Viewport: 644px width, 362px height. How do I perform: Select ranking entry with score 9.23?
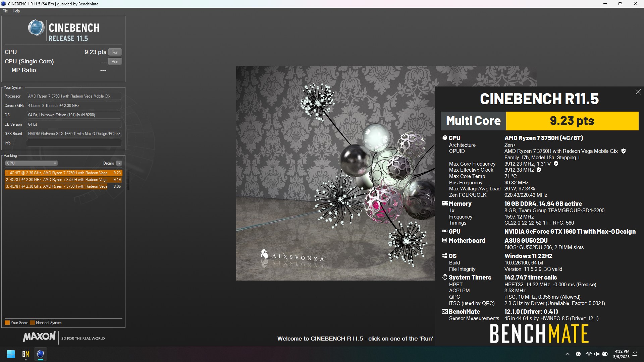coord(63,173)
